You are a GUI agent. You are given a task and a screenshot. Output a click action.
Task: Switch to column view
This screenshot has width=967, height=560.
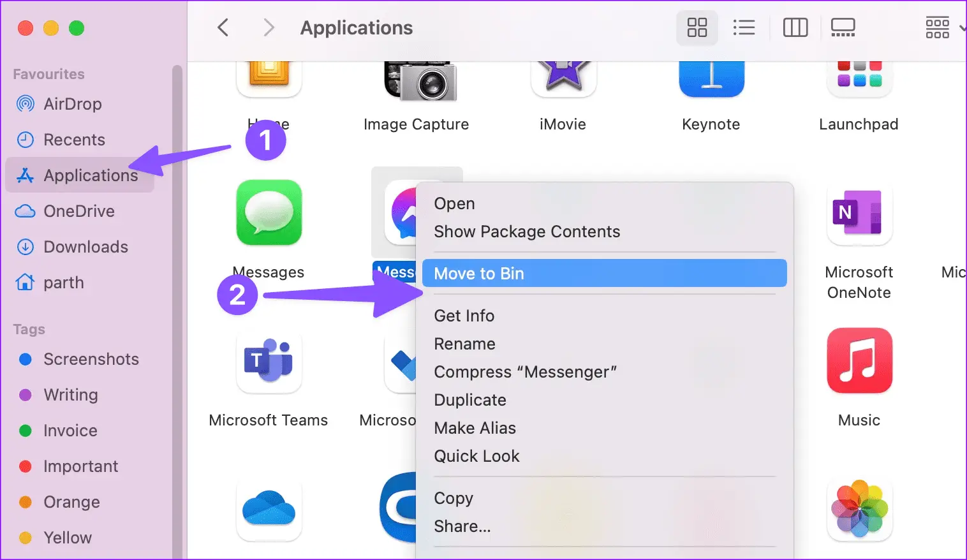(795, 27)
